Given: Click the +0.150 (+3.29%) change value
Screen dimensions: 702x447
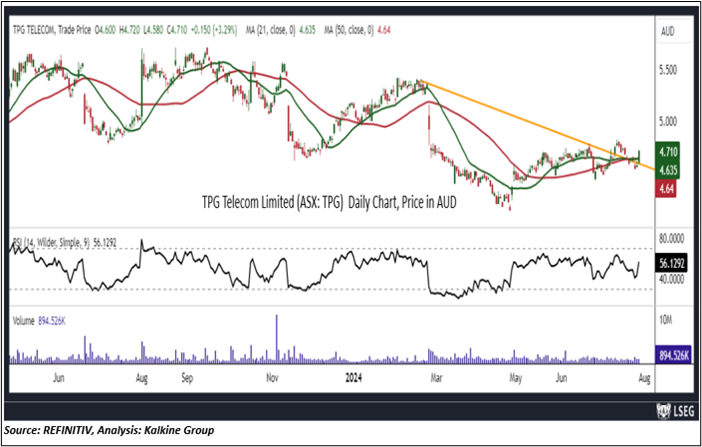Looking at the screenshot, I should pyautogui.click(x=214, y=30).
